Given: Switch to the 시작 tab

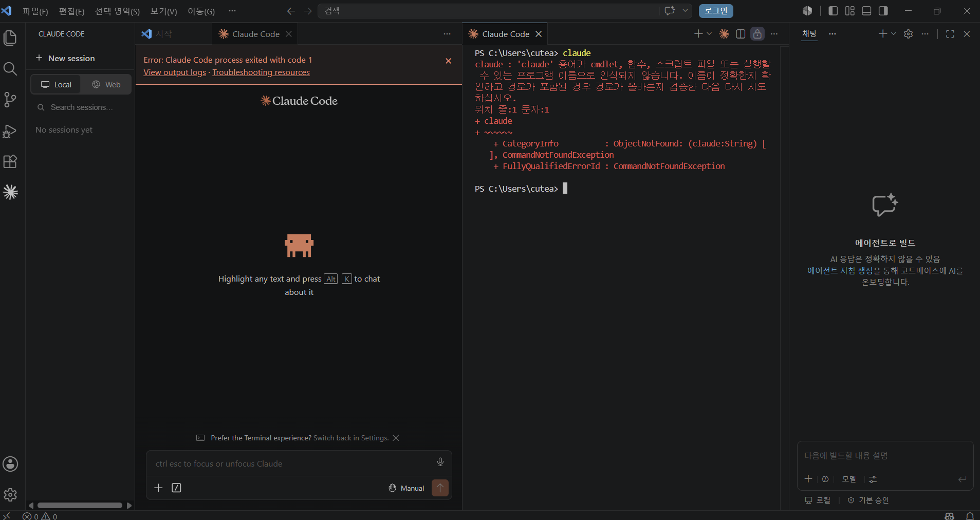Looking at the screenshot, I should point(174,34).
